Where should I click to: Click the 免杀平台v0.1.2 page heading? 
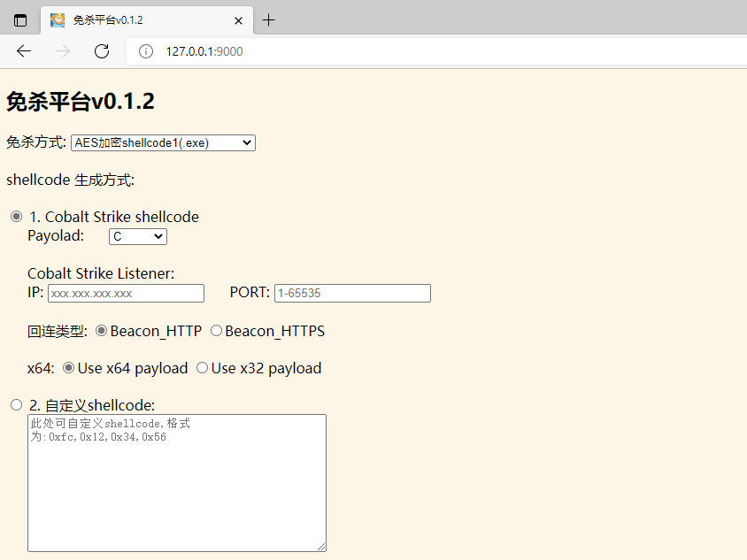pyautogui.click(x=80, y=102)
